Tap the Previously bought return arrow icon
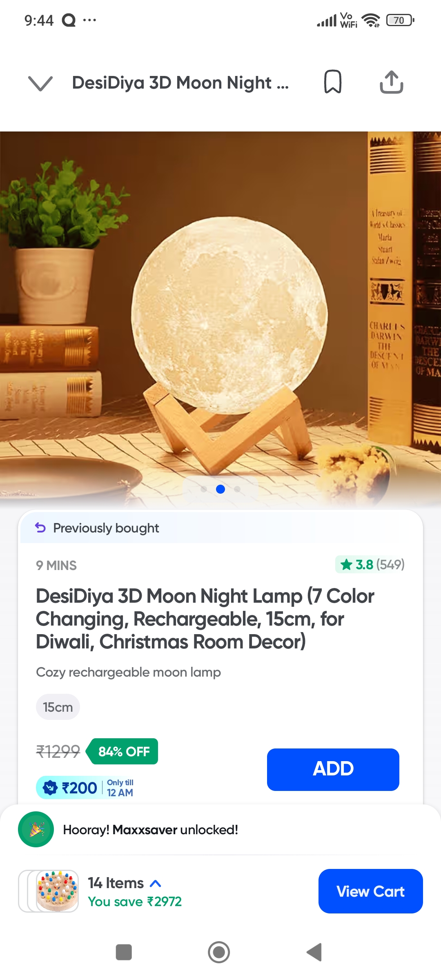This screenshot has height=980, width=441. point(40,528)
